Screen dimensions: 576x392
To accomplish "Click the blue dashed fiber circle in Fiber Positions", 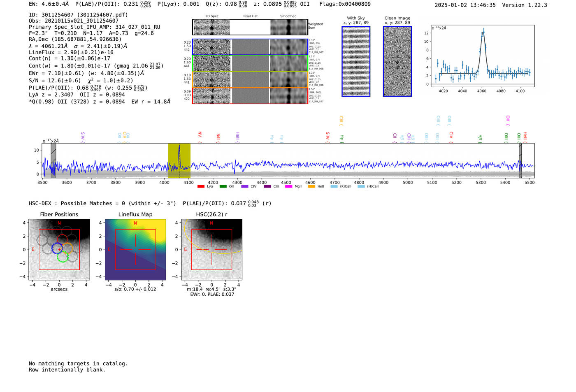I will coord(57,248).
